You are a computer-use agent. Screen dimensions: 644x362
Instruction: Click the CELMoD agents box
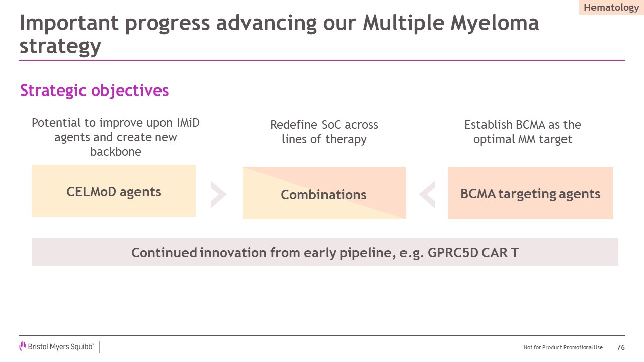(114, 191)
